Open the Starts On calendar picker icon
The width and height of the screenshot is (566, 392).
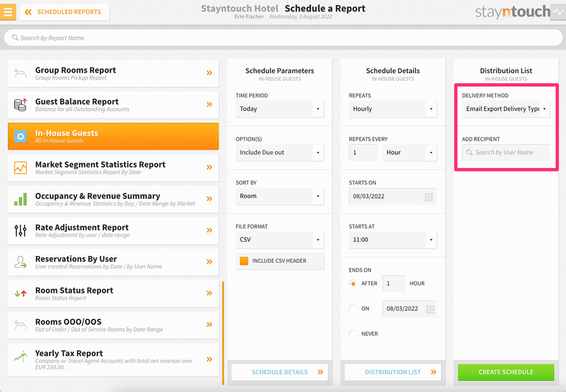429,197
